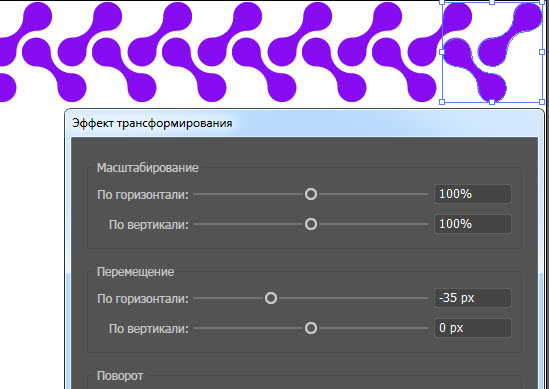
Task: Adjust the vertical scale slider under Масштабирование
Action: (311, 224)
